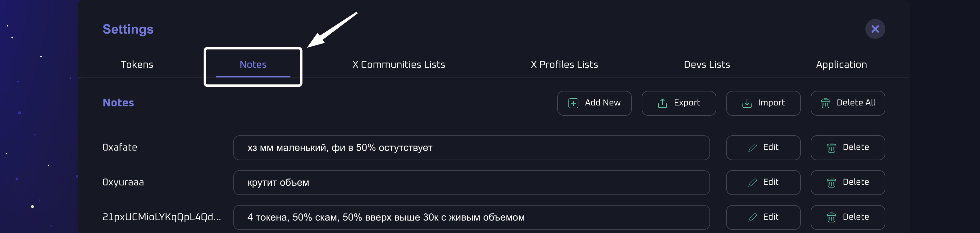Close the Settings dialog
This screenshot has width=980, height=233.
click(x=875, y=29)
